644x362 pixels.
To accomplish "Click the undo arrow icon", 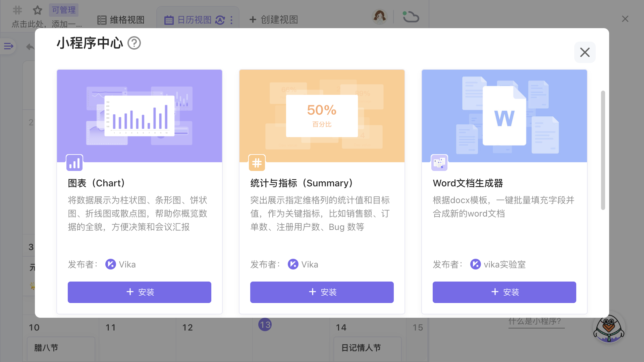I will 30,47.
